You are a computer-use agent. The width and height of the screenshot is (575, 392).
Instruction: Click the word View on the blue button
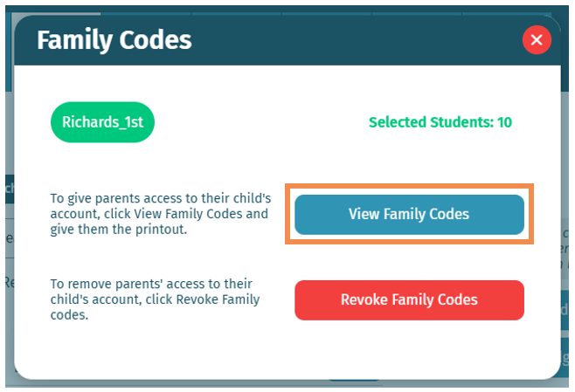(364, 214)
